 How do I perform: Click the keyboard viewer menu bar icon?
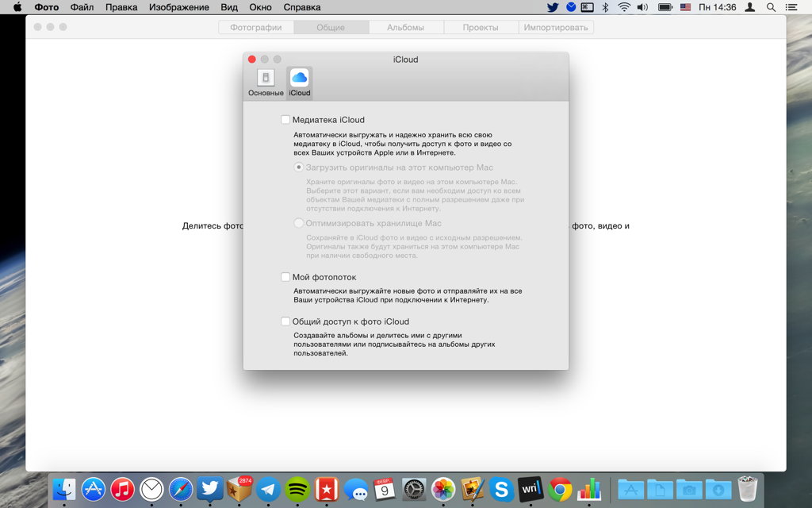click(588, 7)
